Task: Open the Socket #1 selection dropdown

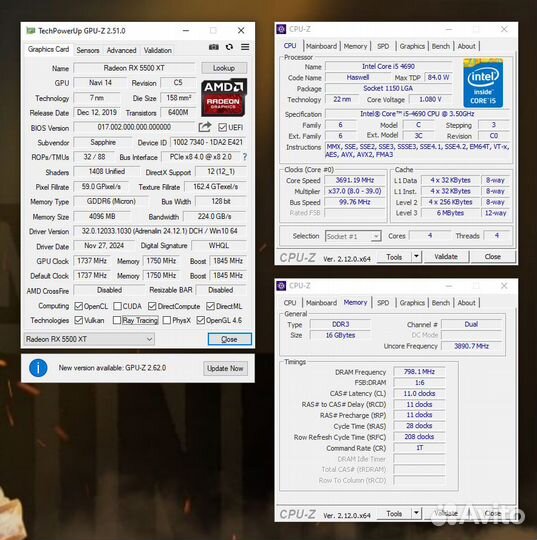Action: point(353,236)
